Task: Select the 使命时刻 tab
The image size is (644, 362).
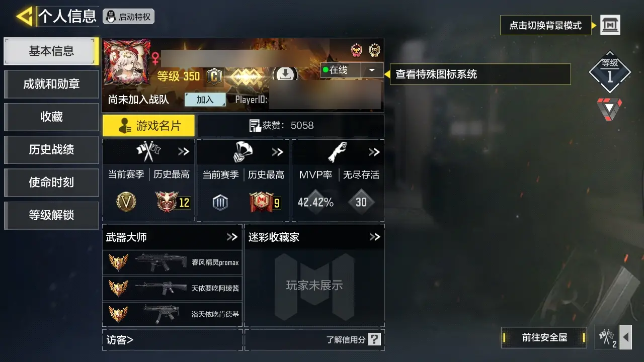Action: click(x=51, y=182)
